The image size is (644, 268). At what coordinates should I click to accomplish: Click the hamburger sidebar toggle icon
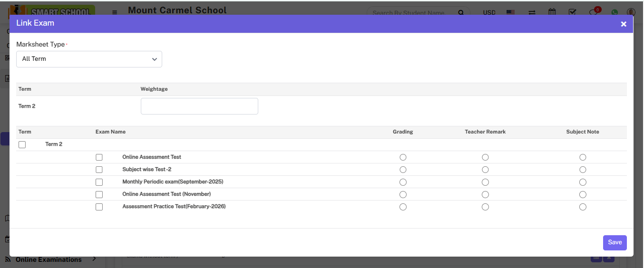click(115, 12)
